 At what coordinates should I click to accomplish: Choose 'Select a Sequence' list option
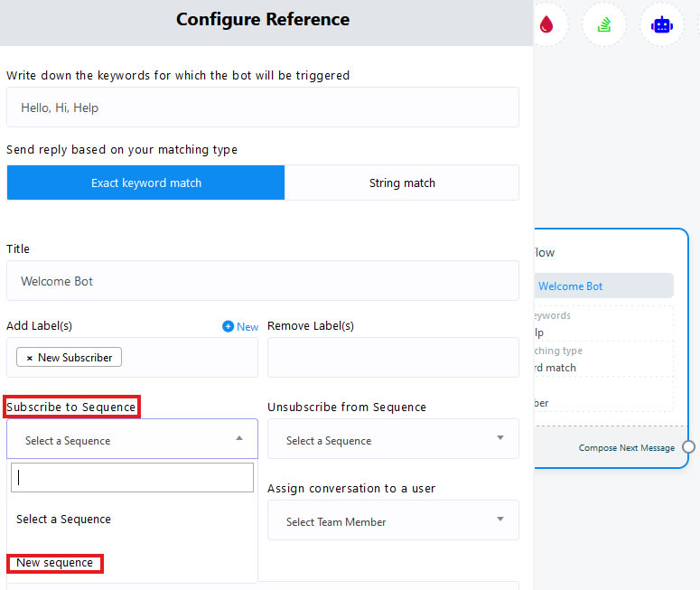63,519
